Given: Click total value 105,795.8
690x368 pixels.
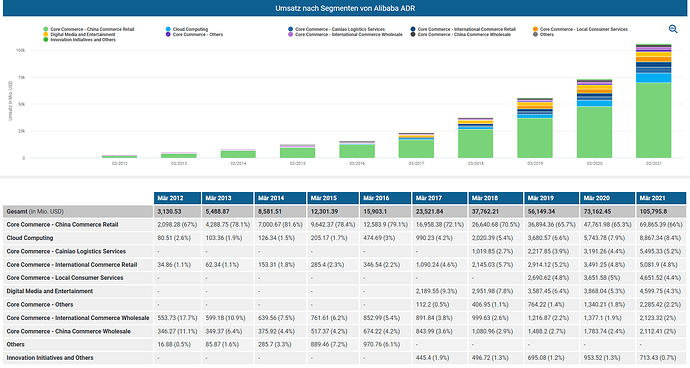Looking at the screenshot, I should 653,212.
